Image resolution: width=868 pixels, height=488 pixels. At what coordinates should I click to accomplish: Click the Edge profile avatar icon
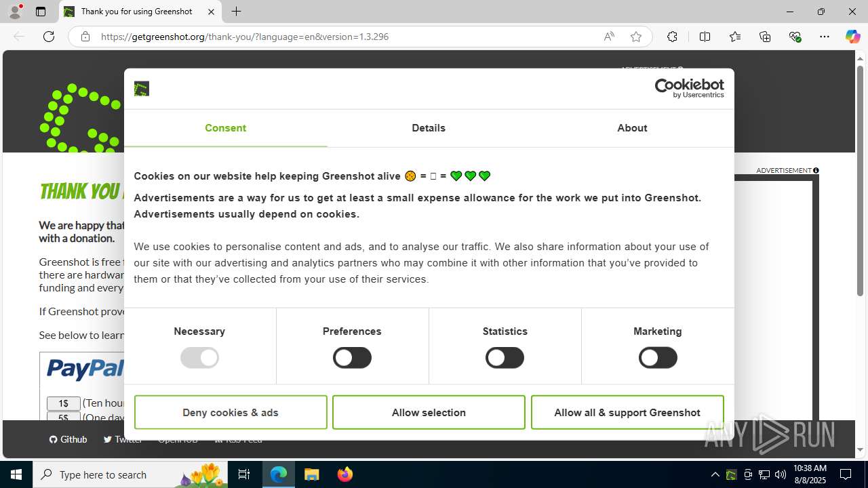(15, 12)
